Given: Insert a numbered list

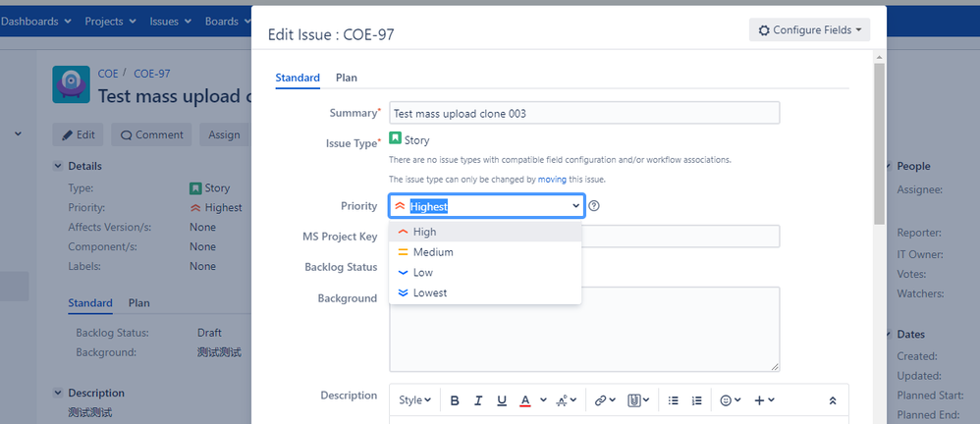Looking at the screenshot, I should (697, 400).
